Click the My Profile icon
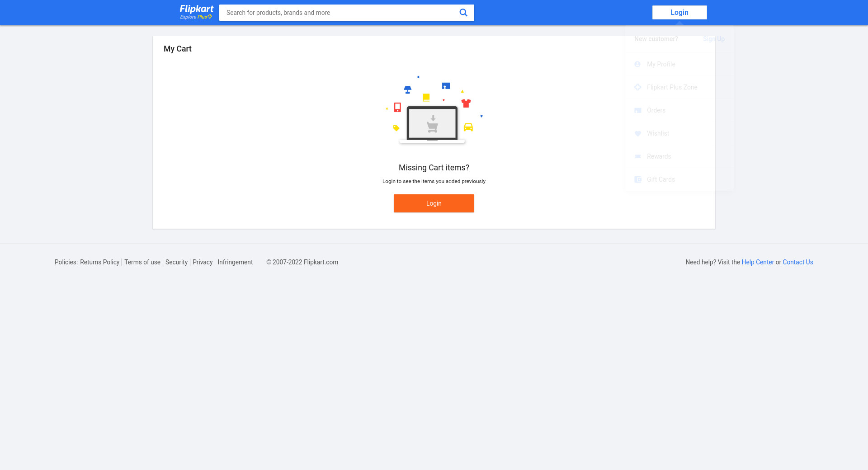 [x=637, y=64]
